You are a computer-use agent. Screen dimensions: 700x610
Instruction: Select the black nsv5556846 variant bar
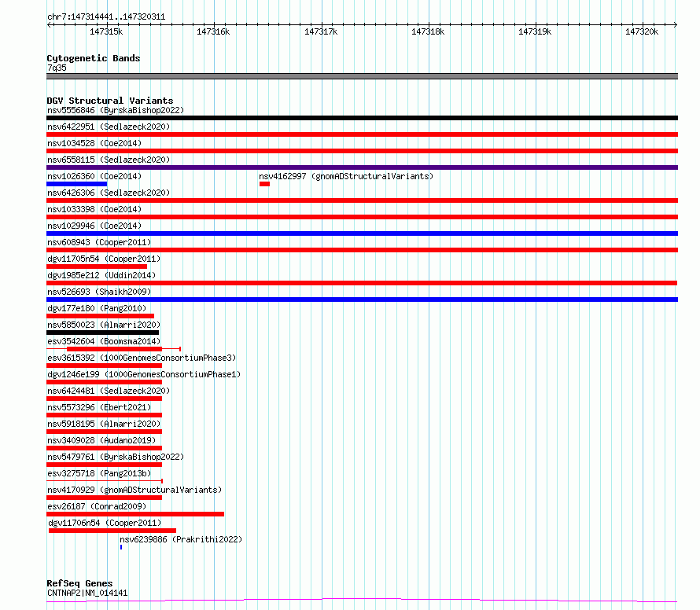tap(362, 118)
